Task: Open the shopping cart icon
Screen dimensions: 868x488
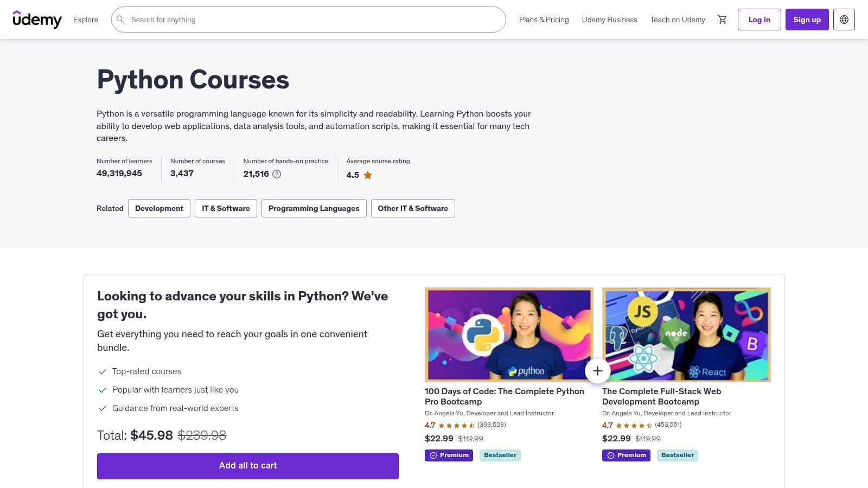Action: pos(722,20)
